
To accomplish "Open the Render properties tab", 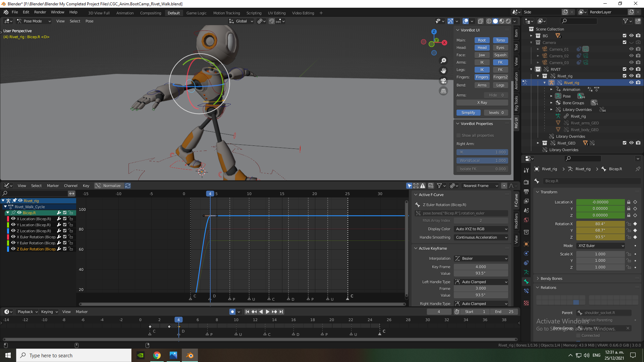I will tap(526, 182).
